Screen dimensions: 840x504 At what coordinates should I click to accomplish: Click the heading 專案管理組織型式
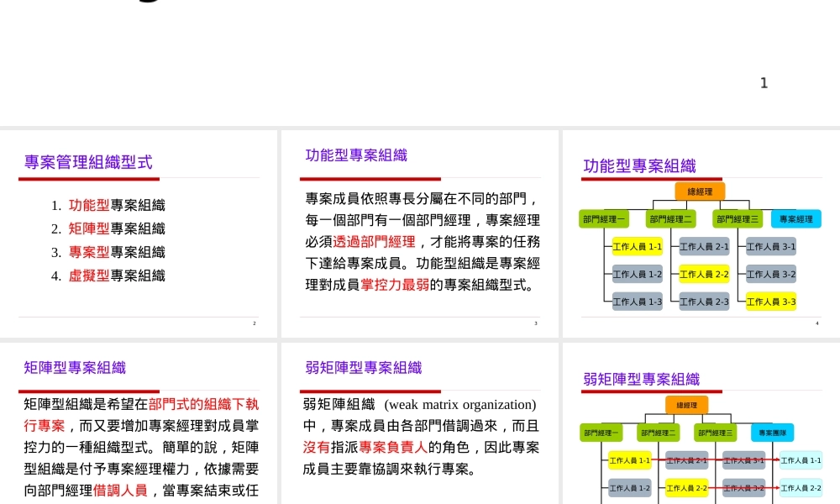[88, 162]
